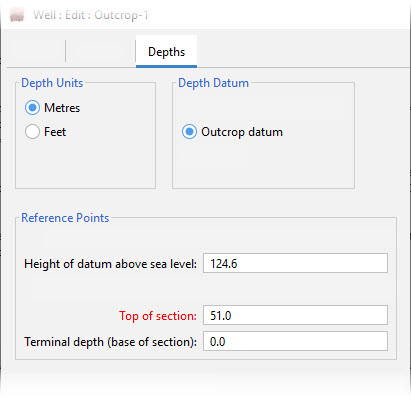Click the 'Terminal depth (base of section)' label
This screenshot has width=411, height=399.
(110, 342)
